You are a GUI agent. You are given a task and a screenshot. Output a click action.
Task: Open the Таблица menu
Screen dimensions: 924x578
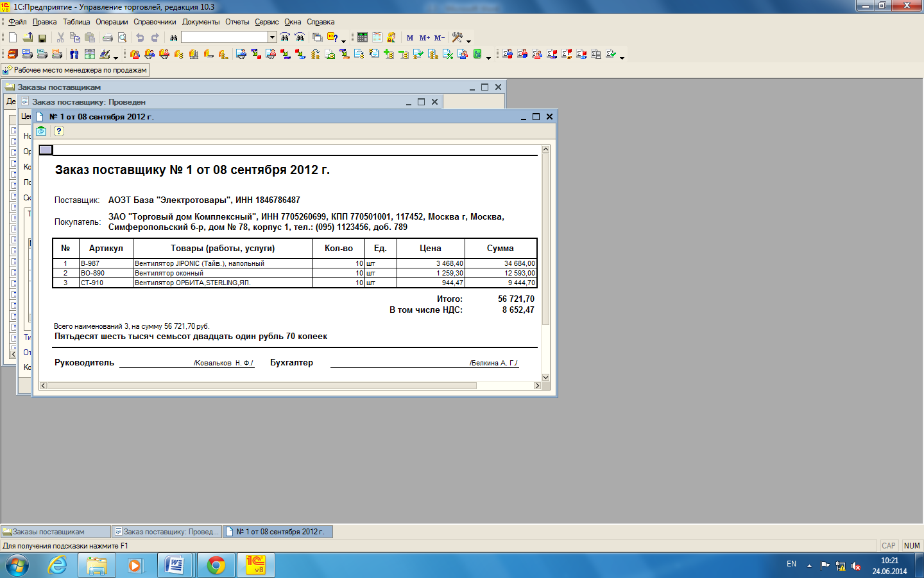(x=76, y=22)
